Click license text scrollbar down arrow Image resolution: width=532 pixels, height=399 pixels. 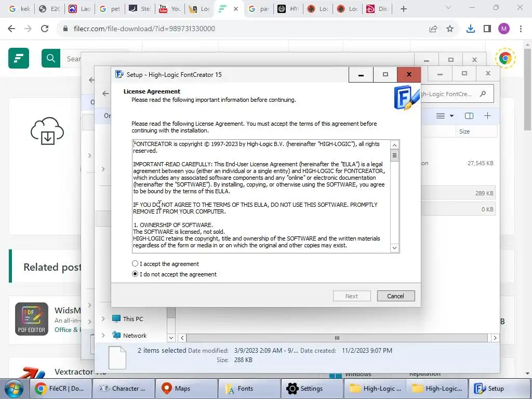click(394, 248)
